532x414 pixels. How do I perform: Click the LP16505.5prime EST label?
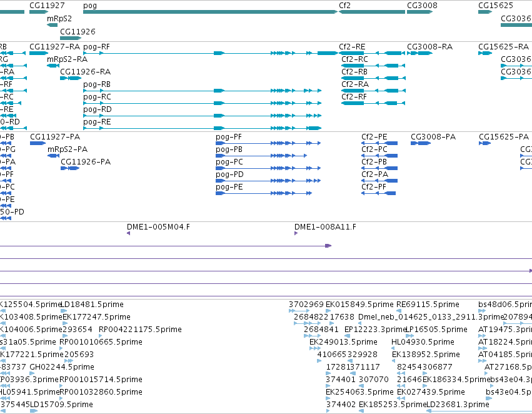click(436, 330)
